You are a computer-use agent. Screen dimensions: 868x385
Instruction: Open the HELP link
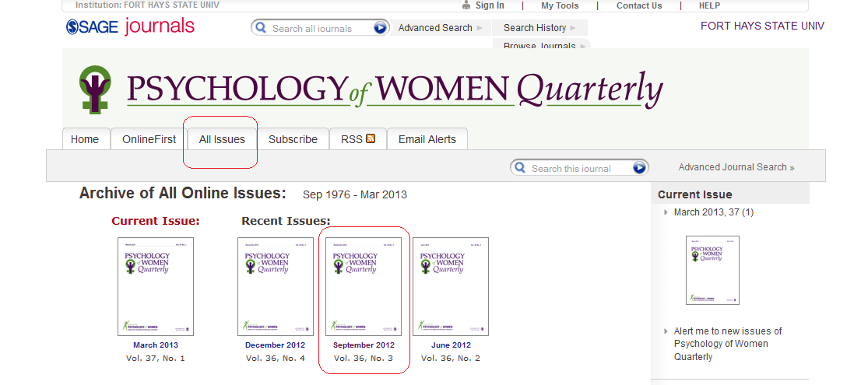pyautogui.click(x=710, y=5)
